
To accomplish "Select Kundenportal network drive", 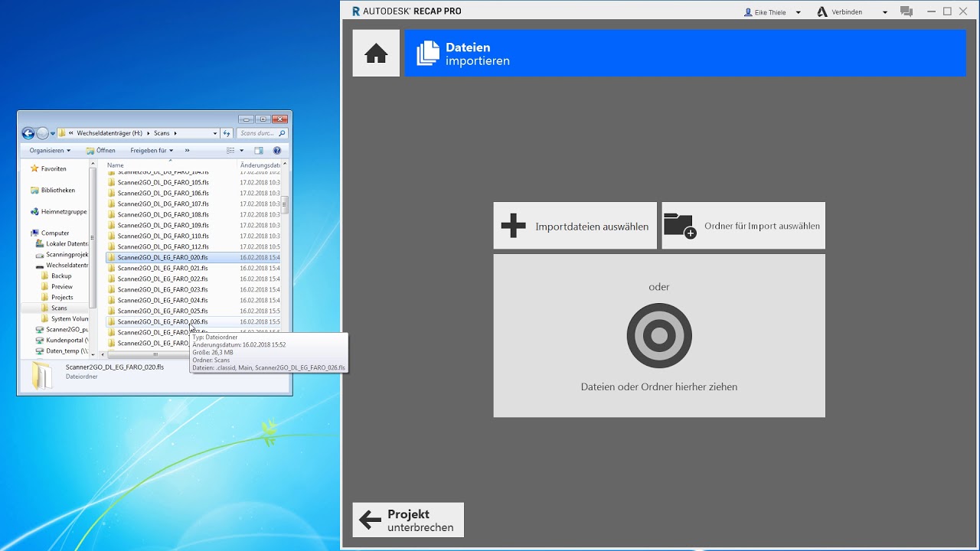I will click(62, 340).
